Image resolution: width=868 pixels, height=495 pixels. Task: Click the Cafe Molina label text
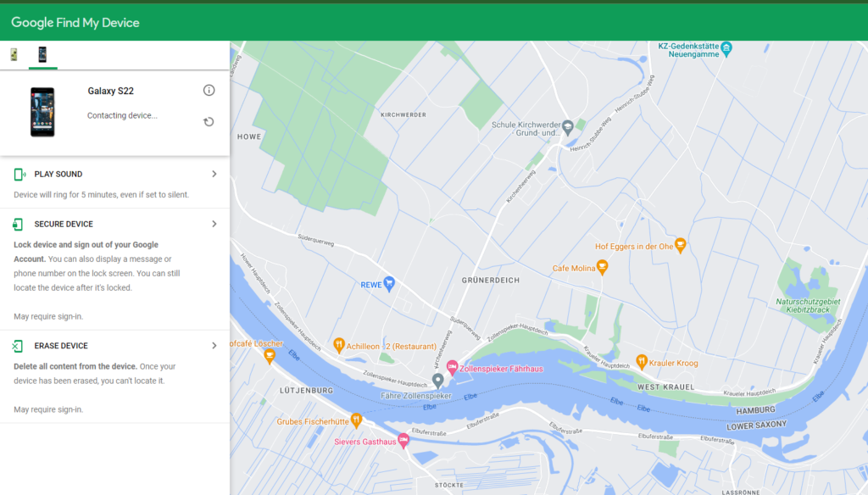[x=574, y=268]
